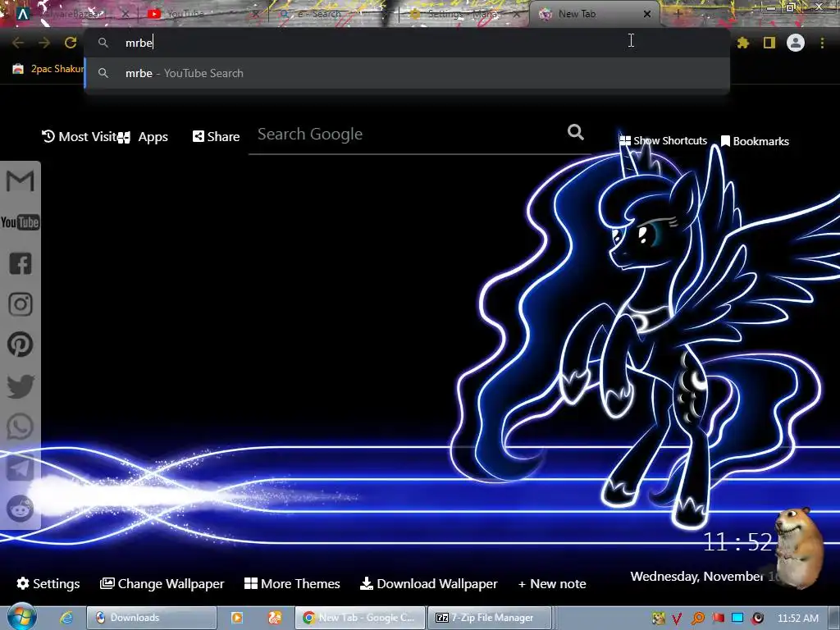Reload the page with the refresh icon

coord(71,43)
